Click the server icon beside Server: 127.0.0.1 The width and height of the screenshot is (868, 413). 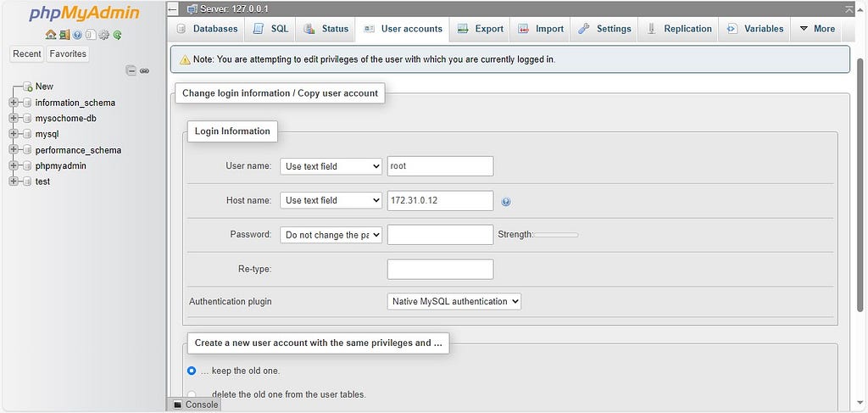tap(192, 8)
